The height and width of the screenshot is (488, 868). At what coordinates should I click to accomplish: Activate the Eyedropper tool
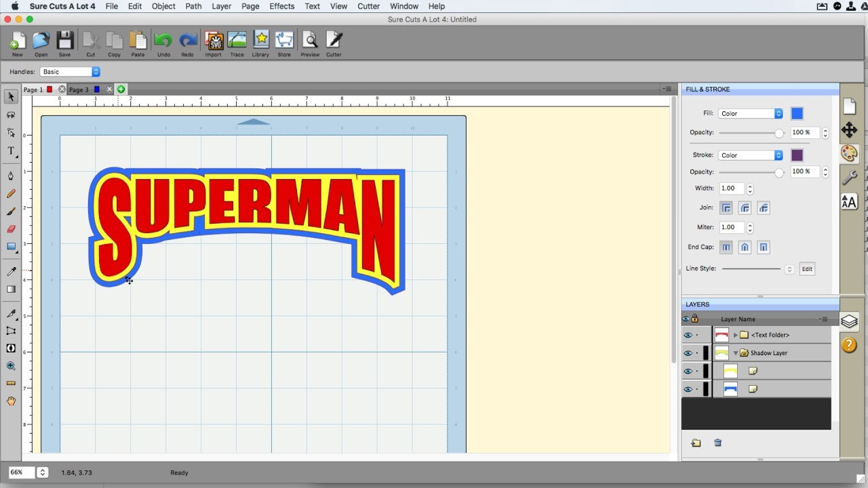click(11, 272)
